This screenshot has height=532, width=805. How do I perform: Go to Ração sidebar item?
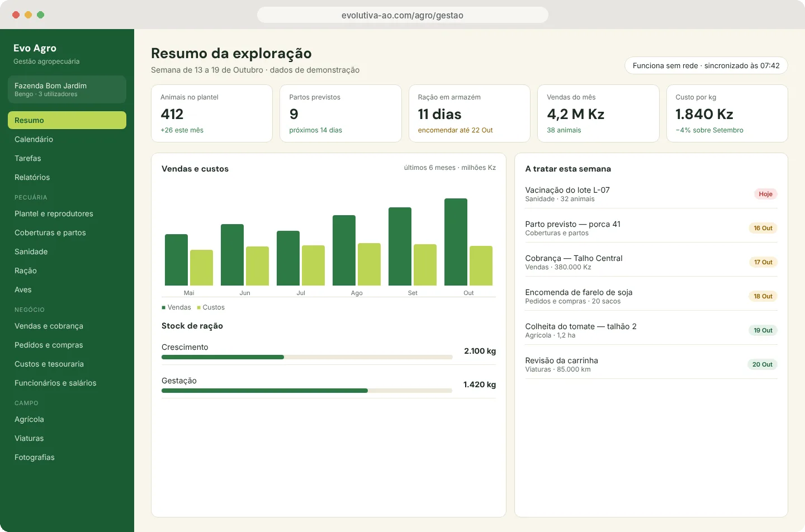click(67, 270)
